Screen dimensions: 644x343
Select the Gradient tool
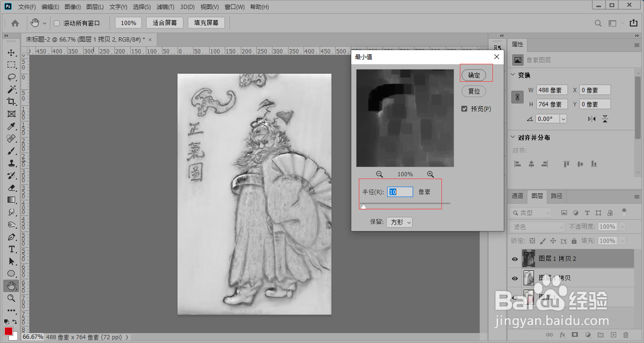[x=11, y=200]
